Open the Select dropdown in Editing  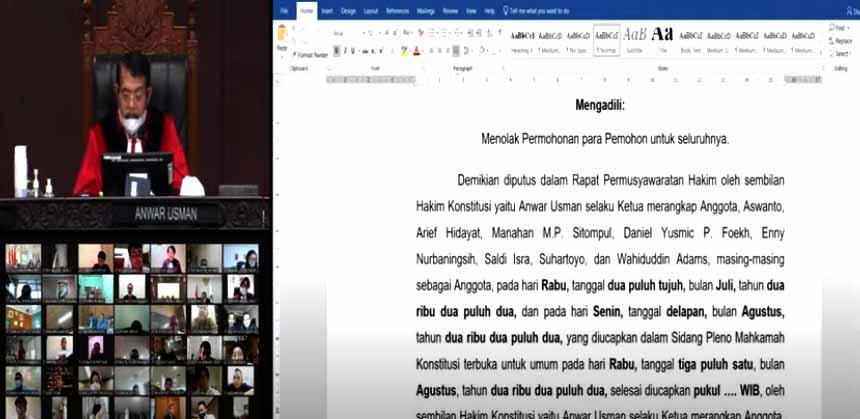839,52
